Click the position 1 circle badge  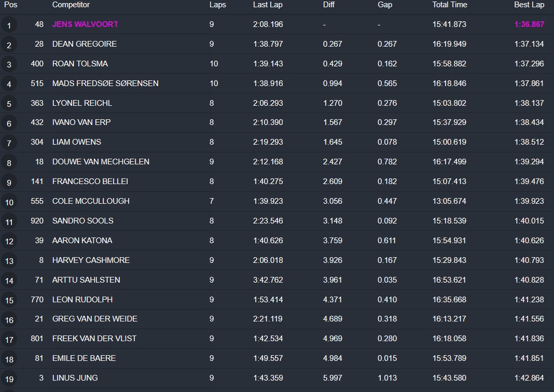click(x=9, y=25)
